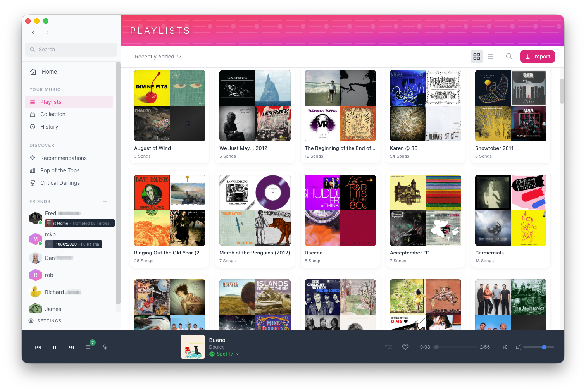
Task: View your listening History
Action: (x=49, y=127)
